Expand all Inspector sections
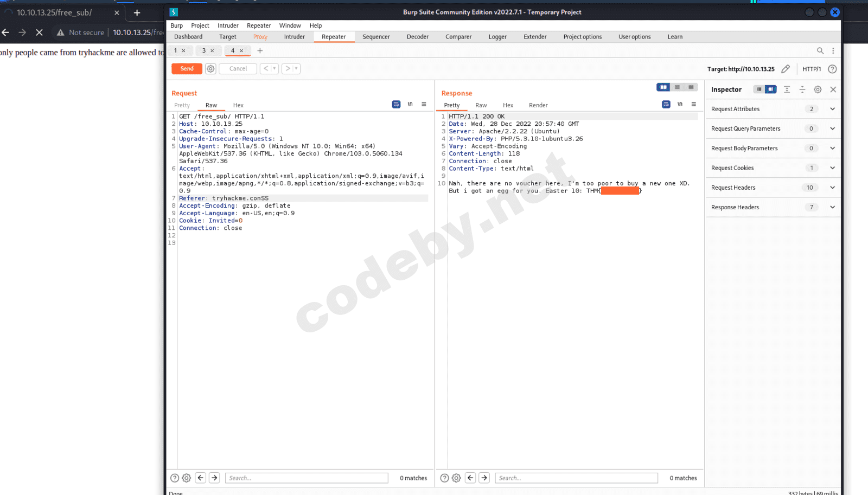868x495 pixels. tap(787, 89)
